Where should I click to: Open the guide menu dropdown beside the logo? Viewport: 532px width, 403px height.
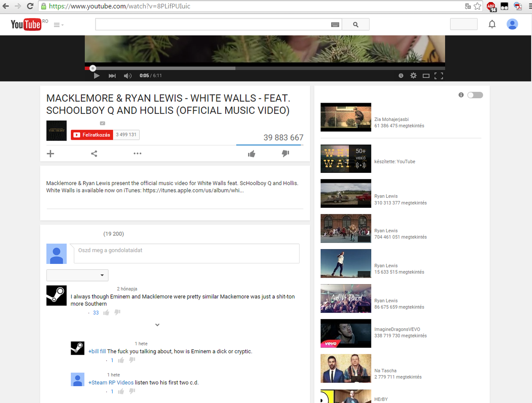[x=59, y=25]
